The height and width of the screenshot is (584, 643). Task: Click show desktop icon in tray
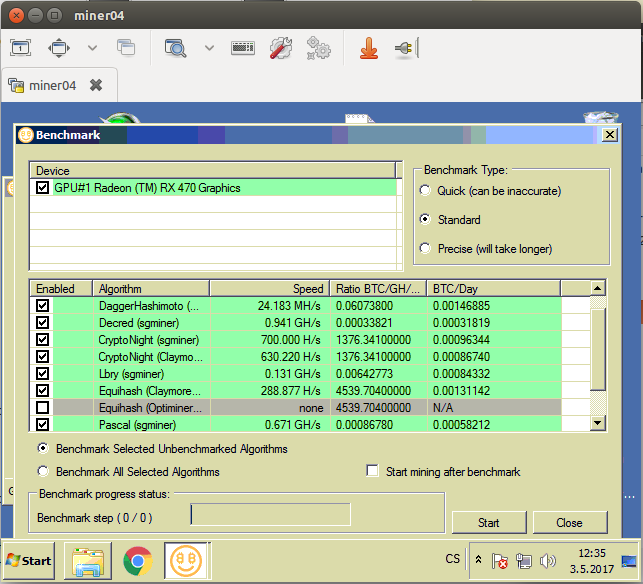(x=629, y=561)
